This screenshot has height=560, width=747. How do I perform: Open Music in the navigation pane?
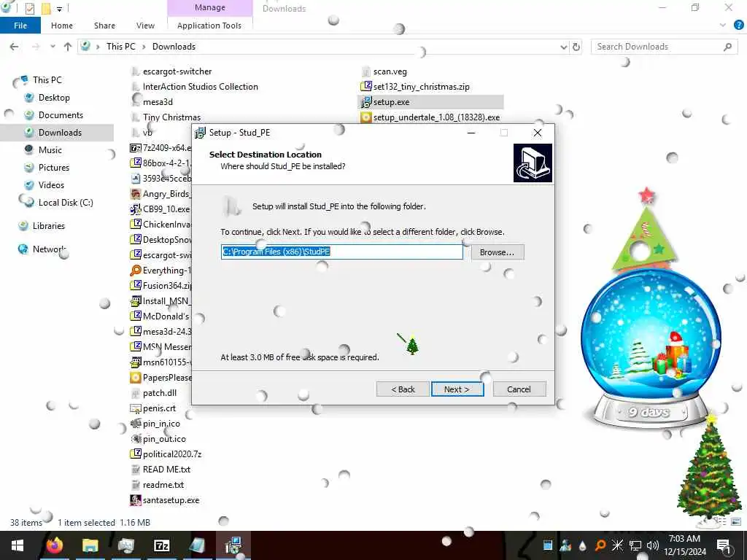50,150
